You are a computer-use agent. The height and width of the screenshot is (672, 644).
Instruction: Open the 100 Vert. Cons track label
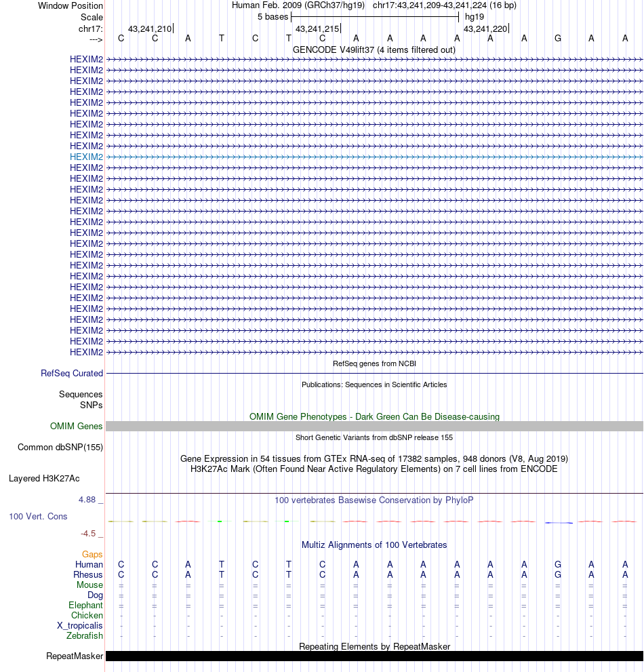[x=38, y=517]
